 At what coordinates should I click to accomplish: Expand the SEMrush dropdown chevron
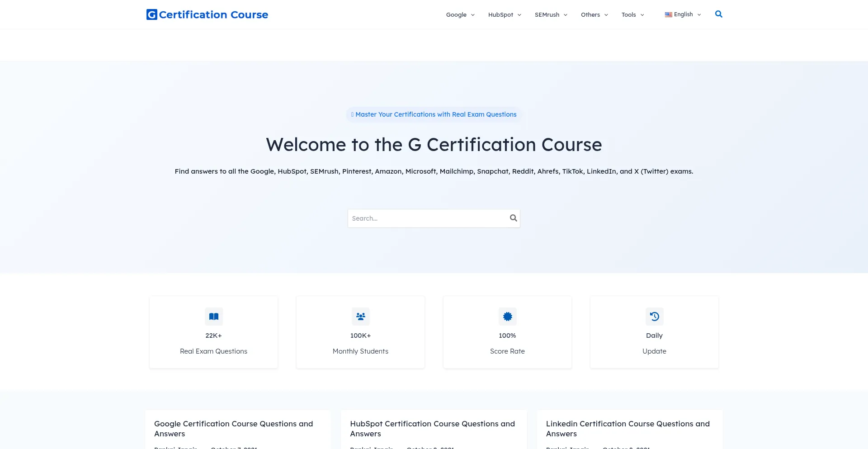tap(566, 15)
